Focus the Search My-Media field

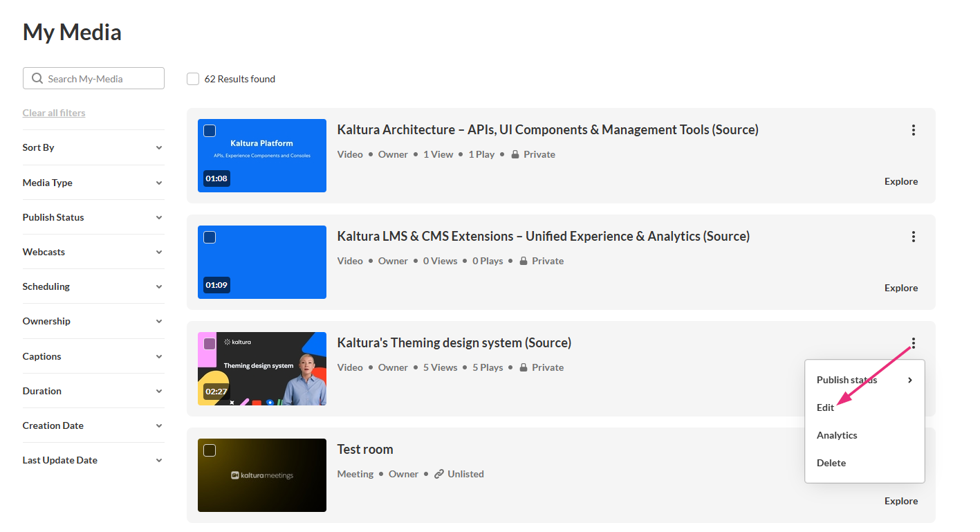(93, 78)
